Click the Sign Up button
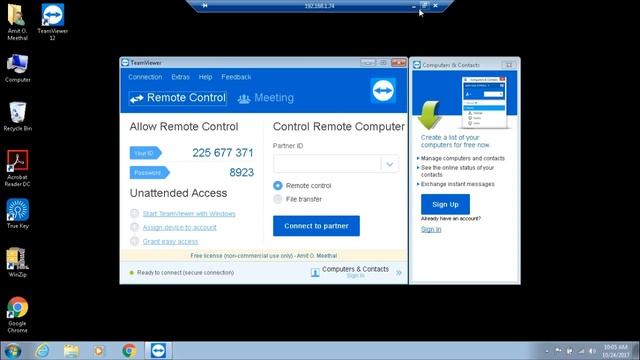Screen dimensions: 640x360 (x=445, y=204)
